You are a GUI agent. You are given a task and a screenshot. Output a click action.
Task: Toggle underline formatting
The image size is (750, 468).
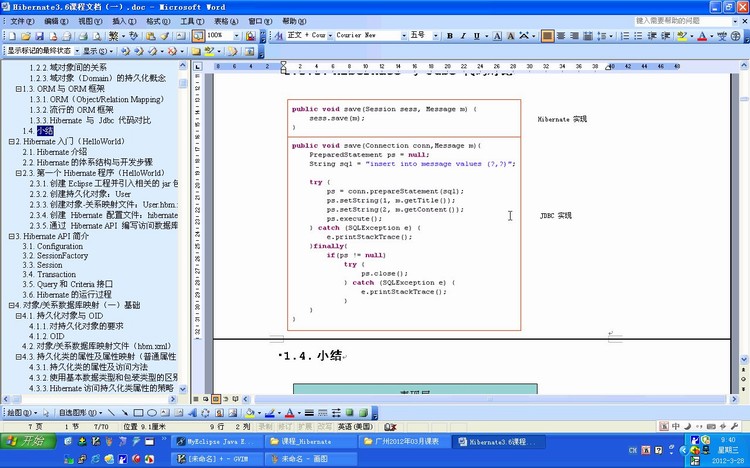(x=476, y=36)
